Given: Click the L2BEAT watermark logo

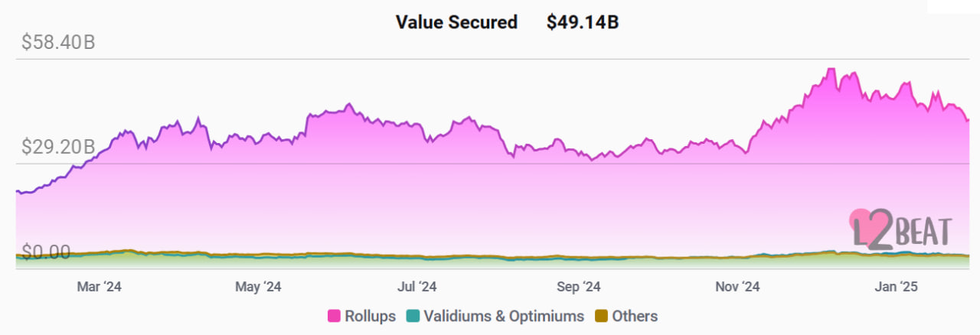Looking at the screenshot, I should tap(901, 231).
